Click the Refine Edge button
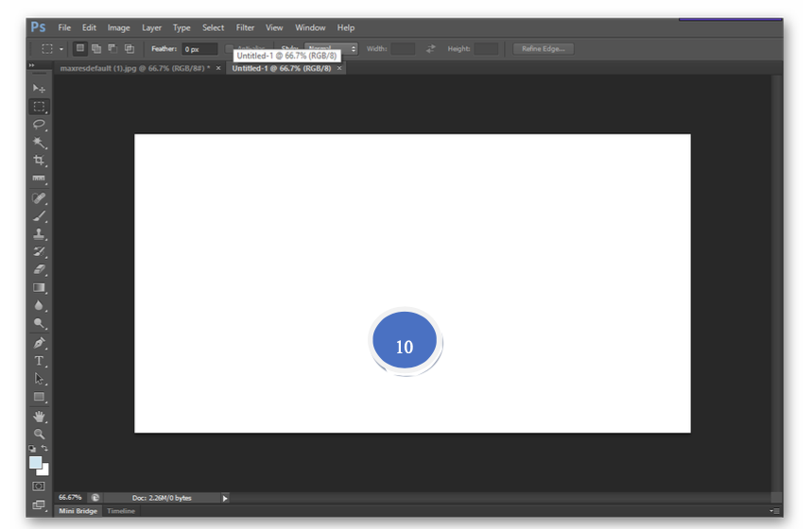Image resolution: width=812 pixels, height=529 pixels. 544,48
